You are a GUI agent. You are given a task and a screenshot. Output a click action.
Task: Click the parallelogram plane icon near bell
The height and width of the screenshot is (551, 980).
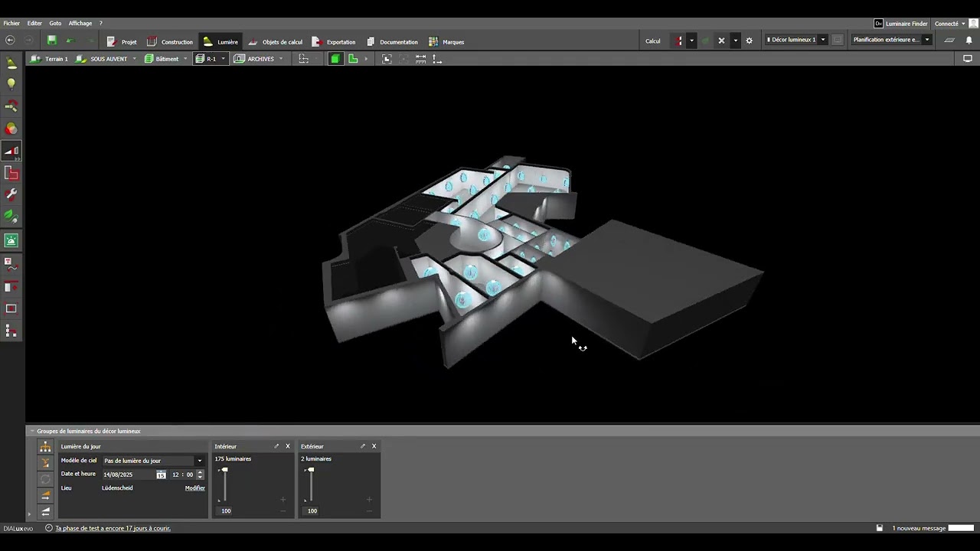tap(949, 41)
